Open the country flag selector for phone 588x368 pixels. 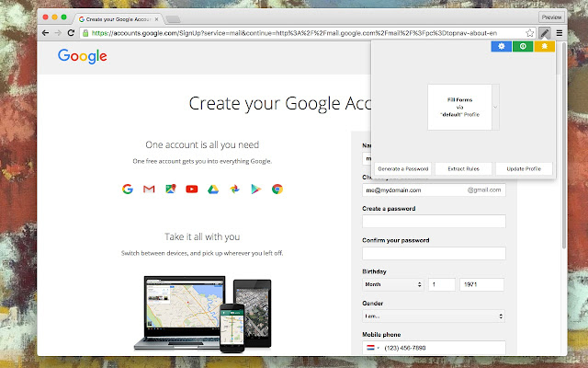373,348
